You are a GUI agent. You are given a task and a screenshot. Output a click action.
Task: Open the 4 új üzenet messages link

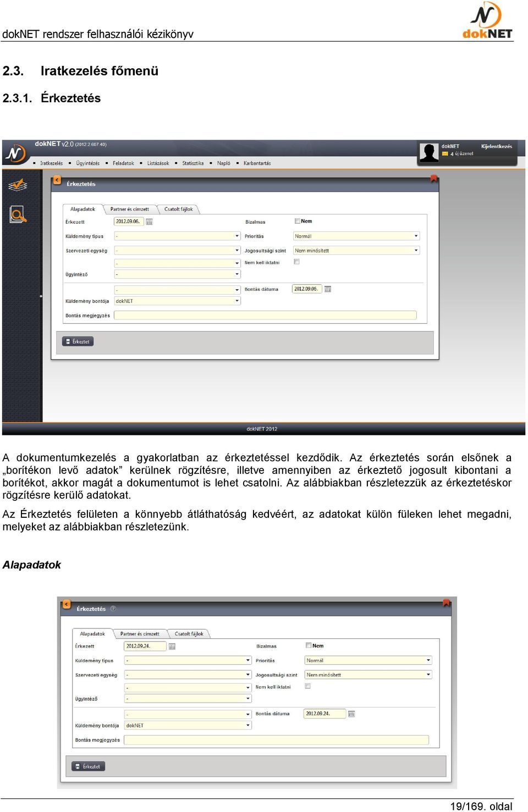pyautogui.click(x=462, y=154)
